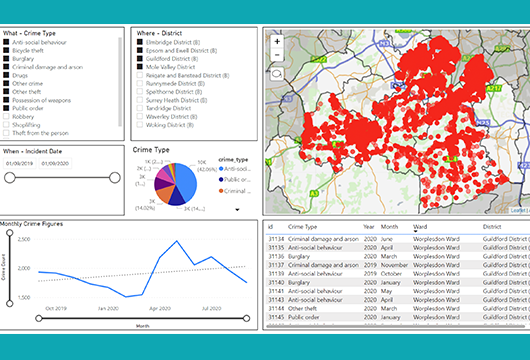Screen dimensions: 530x360
Task: Check Surrey Heath District
Action: (x=140, y=100)
